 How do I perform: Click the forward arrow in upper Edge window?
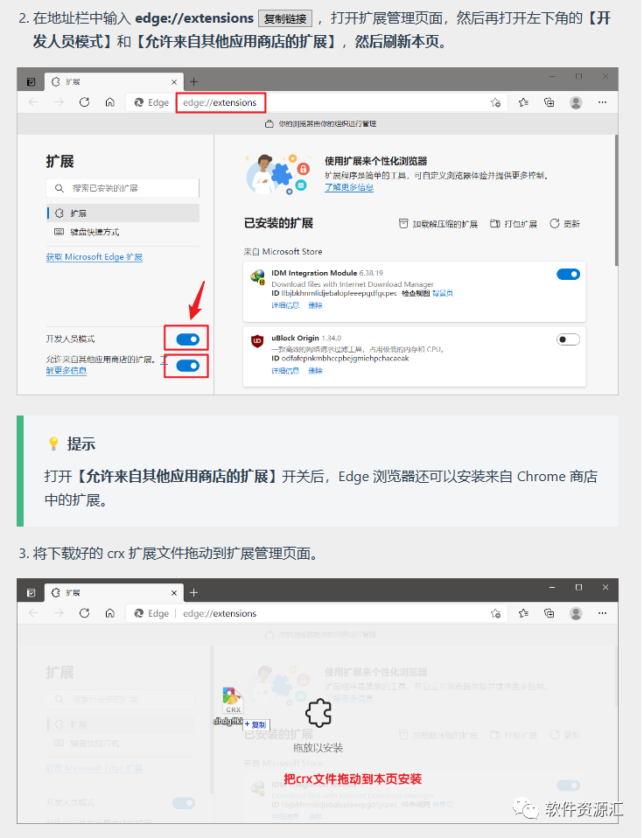pos(59,102)
